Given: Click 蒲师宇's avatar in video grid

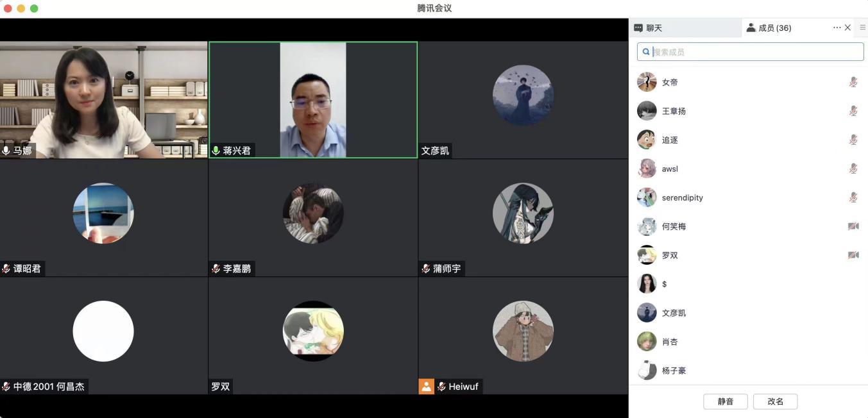Looking at the screenshot, I should tap(523, 213).
